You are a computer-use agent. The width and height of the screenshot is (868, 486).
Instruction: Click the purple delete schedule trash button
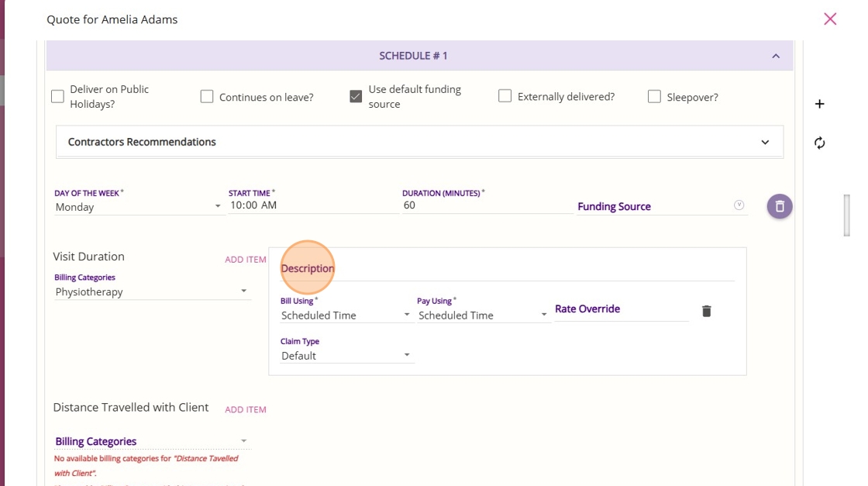click(x=780, y=206)
